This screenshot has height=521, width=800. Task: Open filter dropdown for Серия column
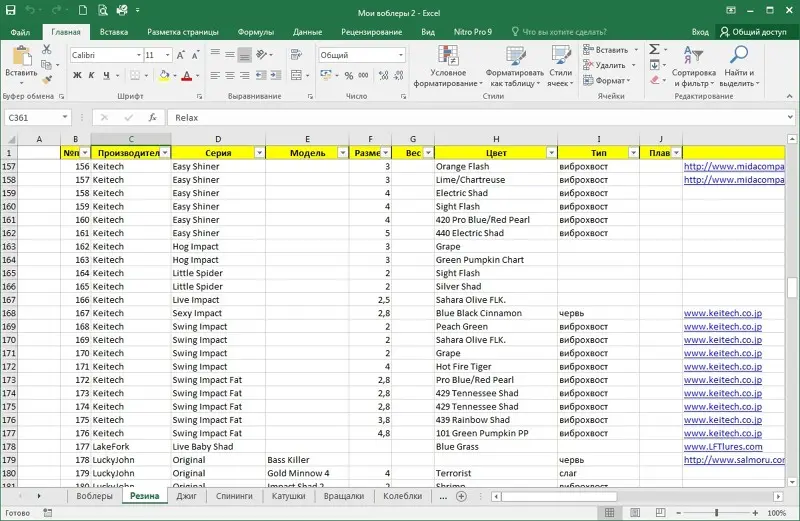(x=259, y=153)
